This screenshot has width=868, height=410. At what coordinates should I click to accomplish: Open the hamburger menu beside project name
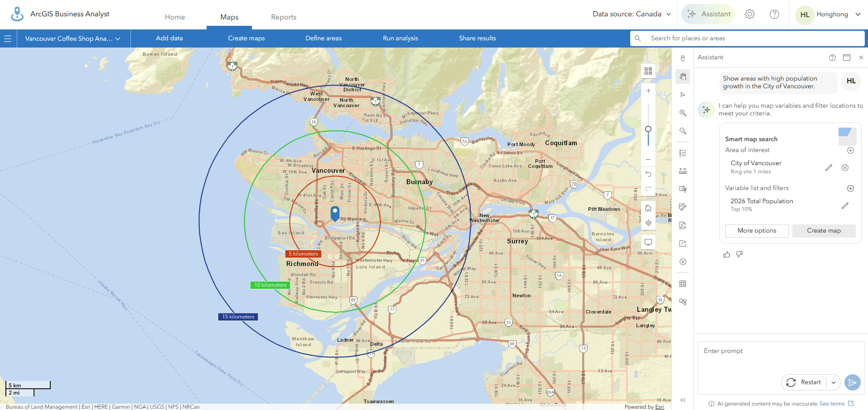(8, 38)
